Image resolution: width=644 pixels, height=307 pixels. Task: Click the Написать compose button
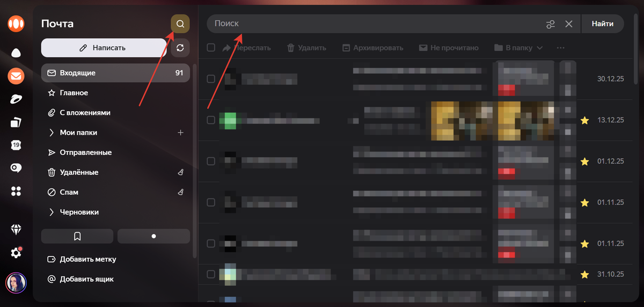click(104, 48)
